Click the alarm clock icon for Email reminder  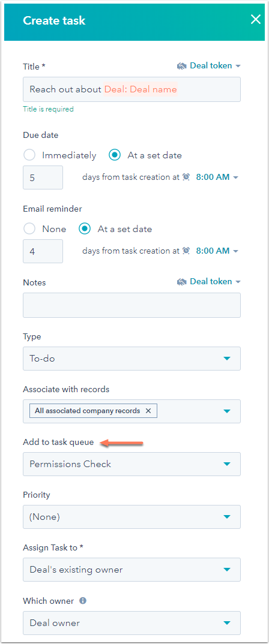coord(186,251)
